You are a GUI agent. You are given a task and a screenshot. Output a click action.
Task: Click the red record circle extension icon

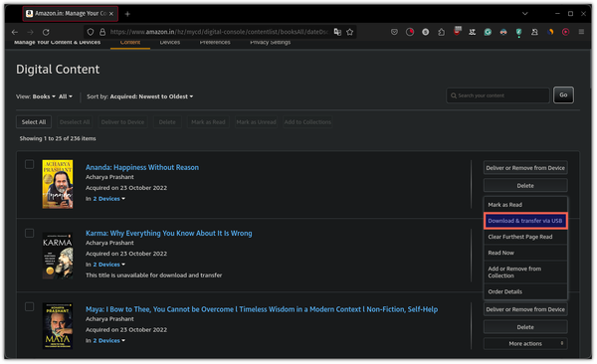coord(566,32)
